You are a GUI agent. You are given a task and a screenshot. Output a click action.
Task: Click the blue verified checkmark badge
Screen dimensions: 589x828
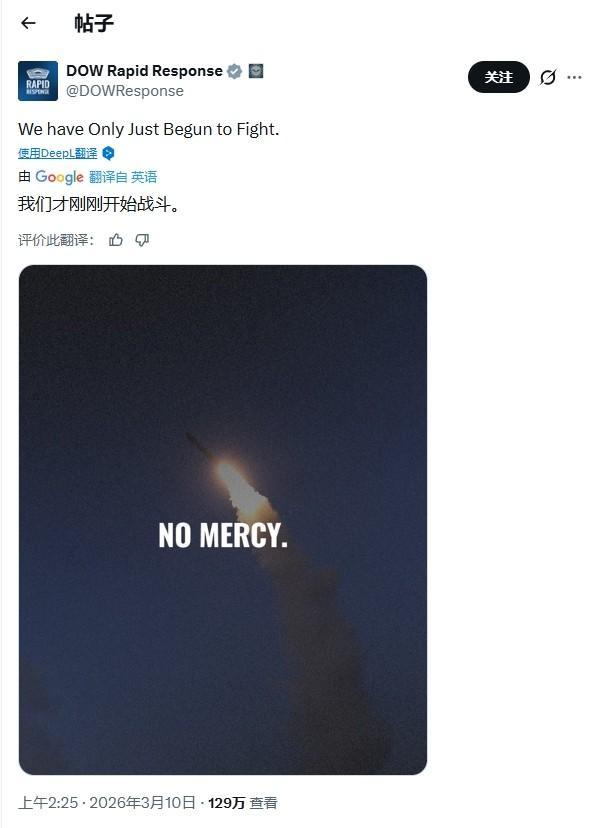click(x=234, y=71)
